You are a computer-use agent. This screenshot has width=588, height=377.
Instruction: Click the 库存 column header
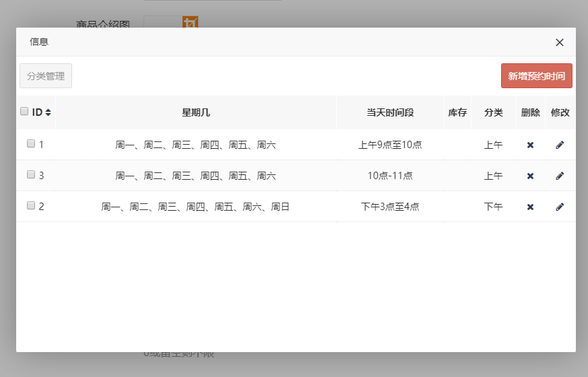457,112
